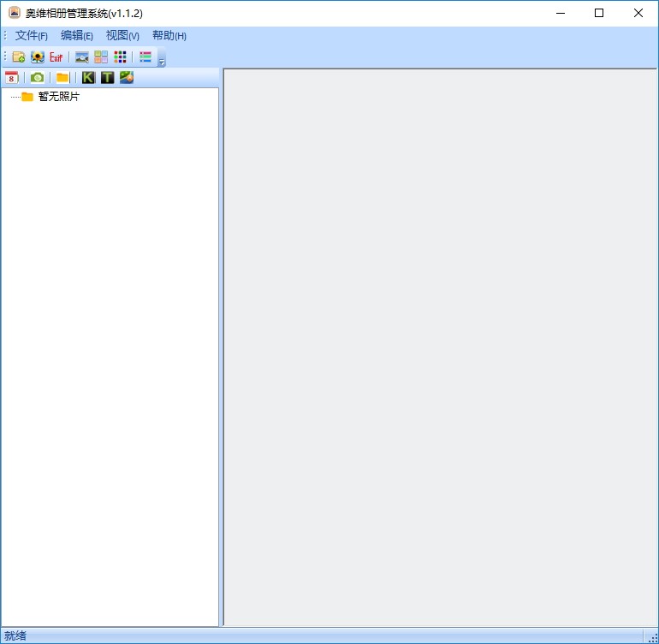Image resolution: width=659 pixels, height=644 pixels.
Task: Click the image magnifier view icon
Action: tap(82, 57)
